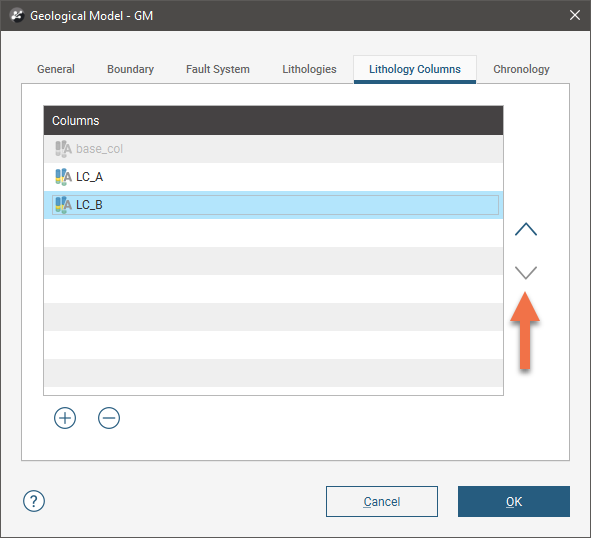The image size is (591, 538).
Task: Close the Geological Model dialog
Action: click(575, 15)
